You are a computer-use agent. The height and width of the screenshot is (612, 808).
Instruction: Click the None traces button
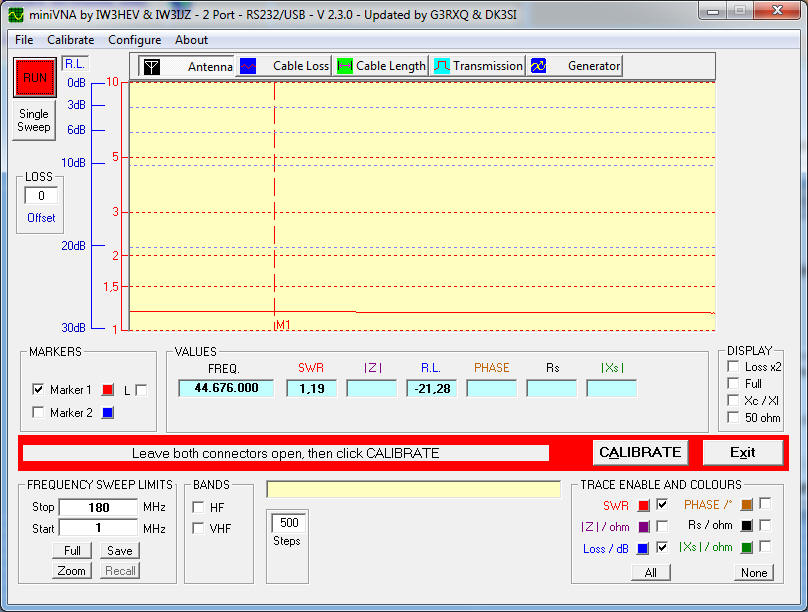754,572
